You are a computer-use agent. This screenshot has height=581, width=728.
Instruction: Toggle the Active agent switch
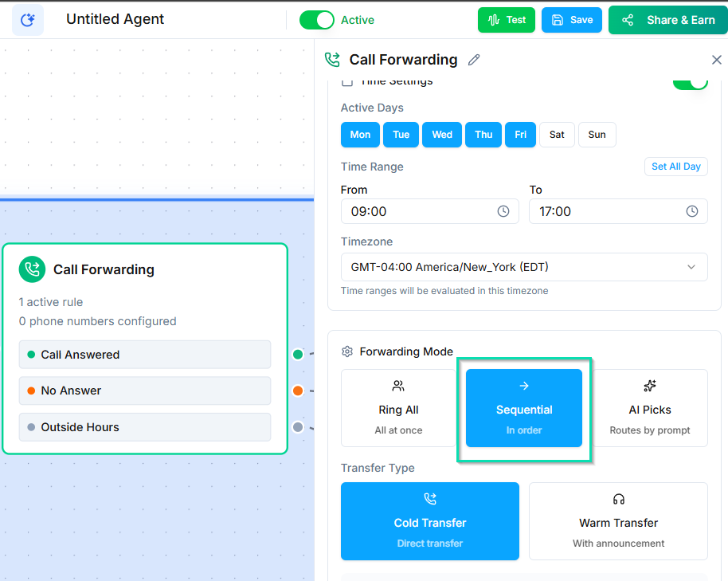316,20
